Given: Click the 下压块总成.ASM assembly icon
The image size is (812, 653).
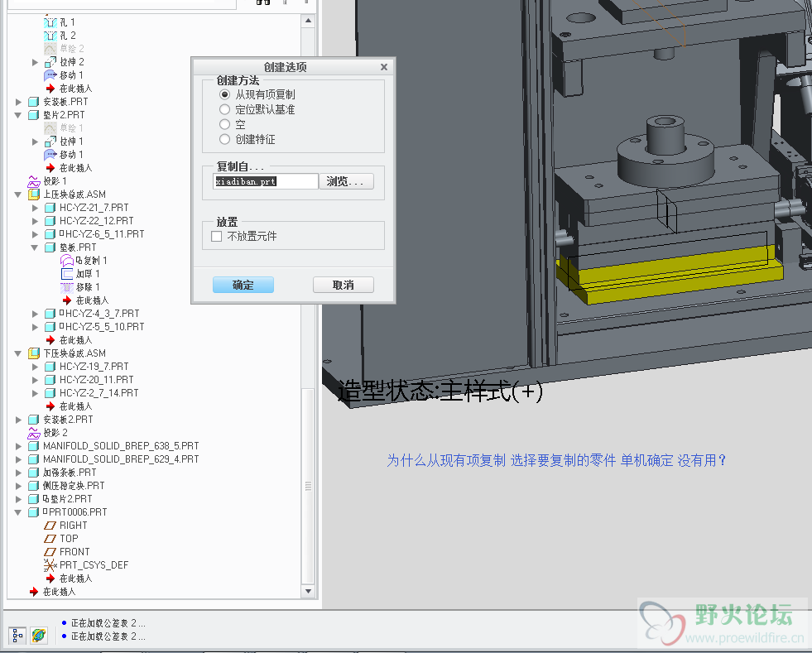Looking at the screenshot, I should (34, 353).
